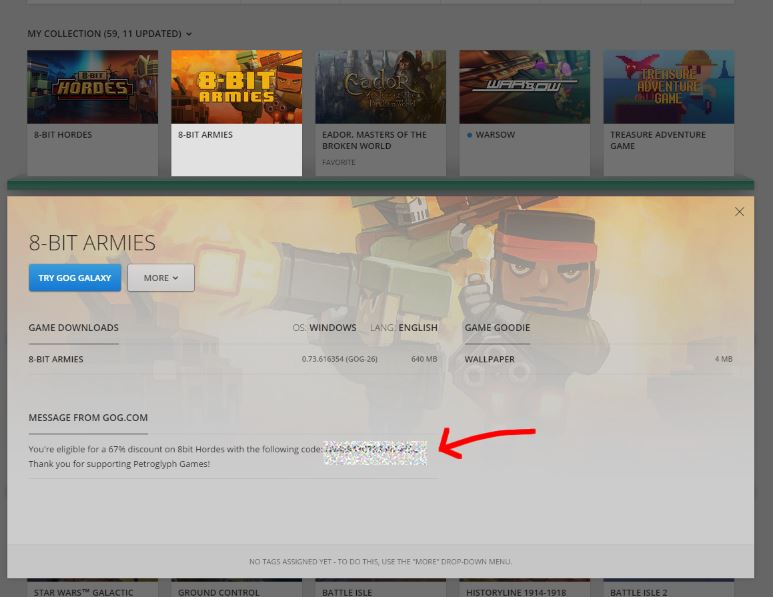Click the Game Goodie section header

(497, 327)
